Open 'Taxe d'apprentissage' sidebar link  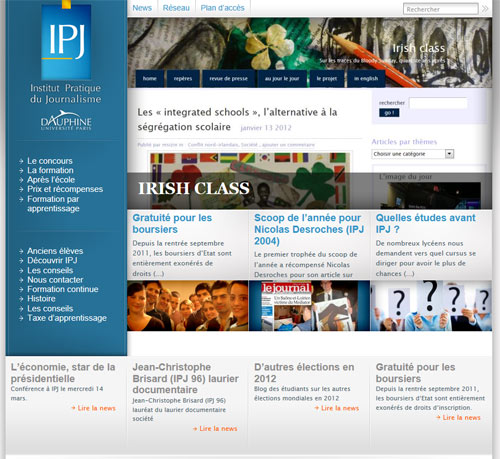[x=67, y=318]
